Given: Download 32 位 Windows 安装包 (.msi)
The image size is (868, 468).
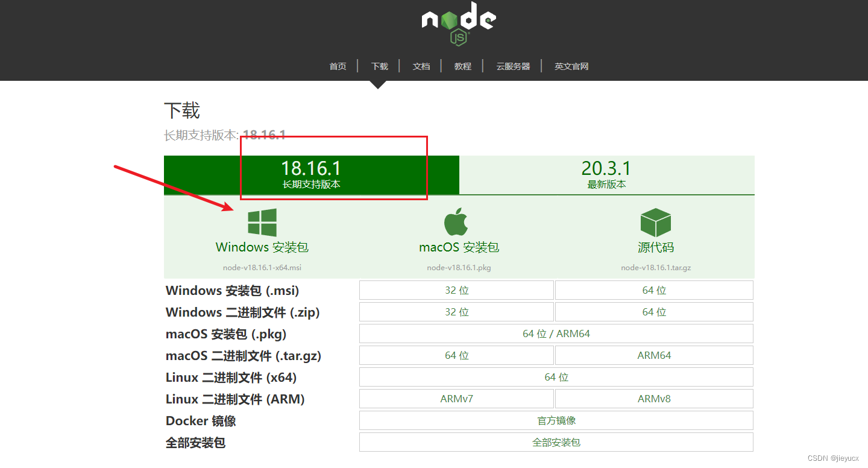Looking at the screenshot, I should tap(456, 290).
